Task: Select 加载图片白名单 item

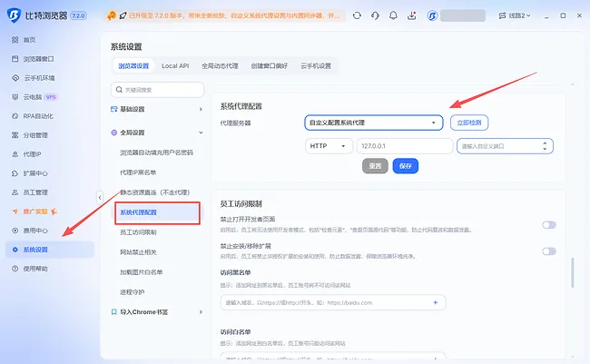Action: point(141,272)
